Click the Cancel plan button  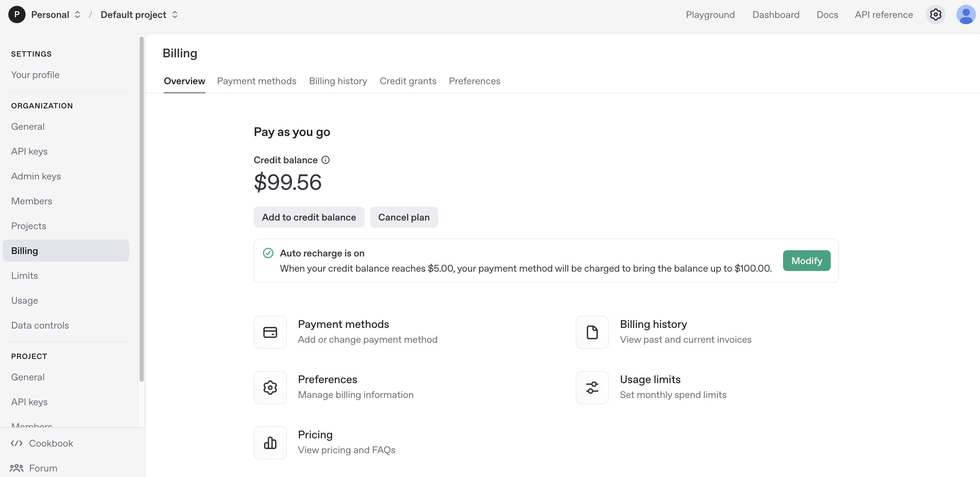click(404, 217)
